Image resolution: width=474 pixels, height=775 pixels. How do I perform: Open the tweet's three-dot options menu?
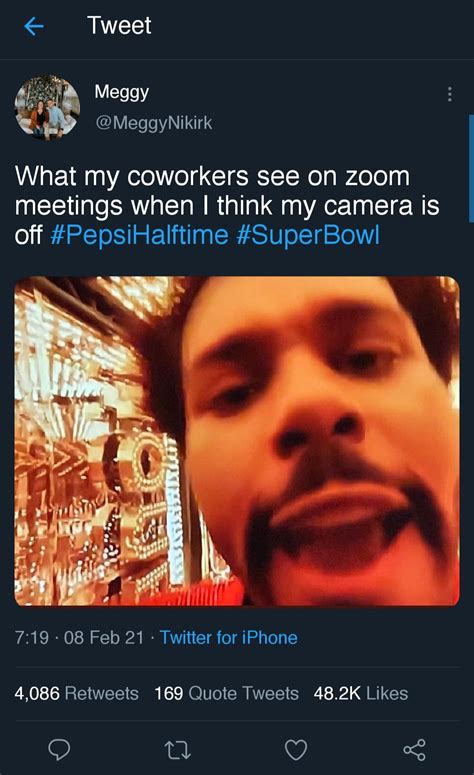(x=449, y=94)
